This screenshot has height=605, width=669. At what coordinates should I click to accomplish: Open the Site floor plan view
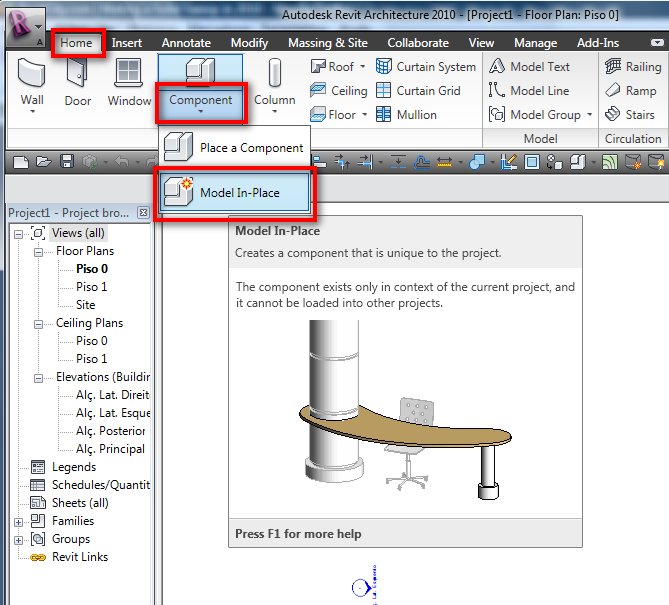[x=85, y=305]
